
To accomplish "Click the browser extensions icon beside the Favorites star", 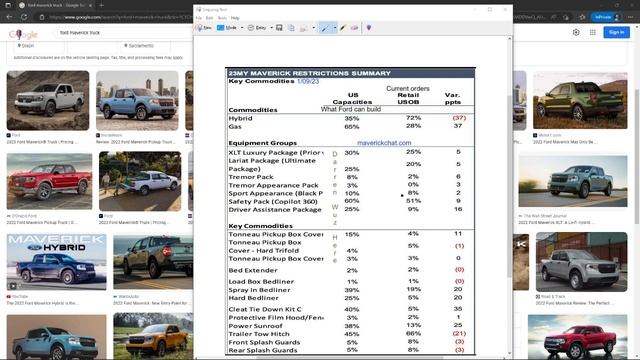I will click(x=566, y=17).
